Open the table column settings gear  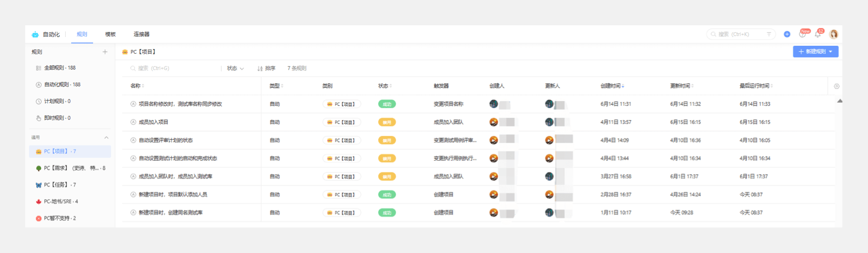click(836, 86)
